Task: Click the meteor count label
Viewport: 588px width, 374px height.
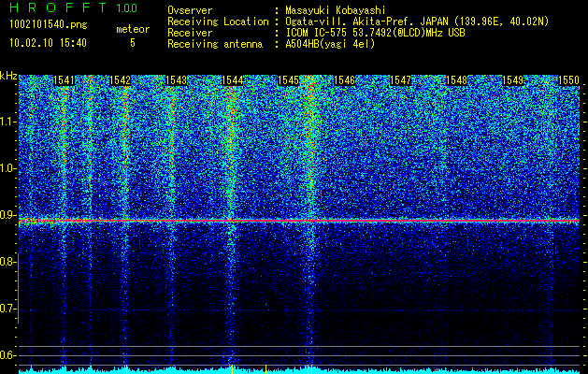Action: [x=133, y=29]
